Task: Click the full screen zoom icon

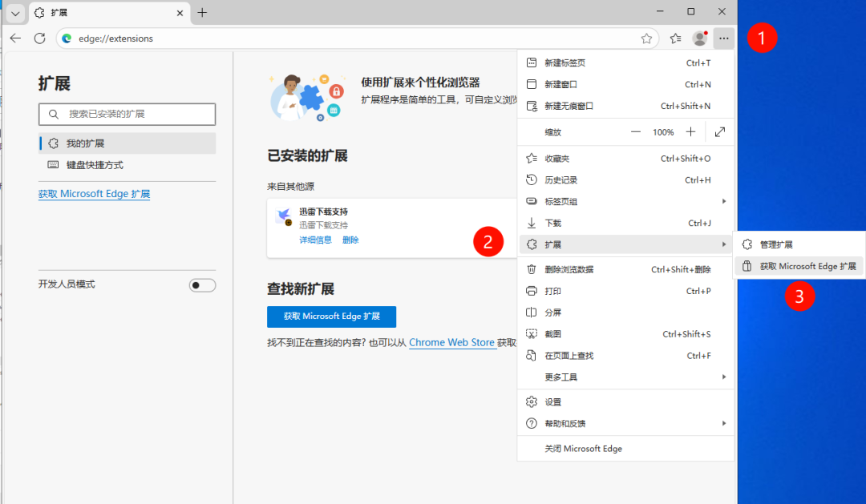Action: pyautogui.click(x=719, y=132)
